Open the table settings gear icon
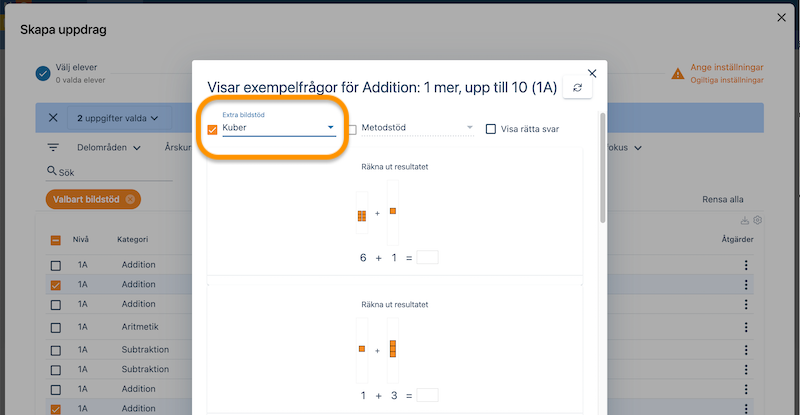The width and height of the screenshot is (800, 415). (x=758, y=220)
